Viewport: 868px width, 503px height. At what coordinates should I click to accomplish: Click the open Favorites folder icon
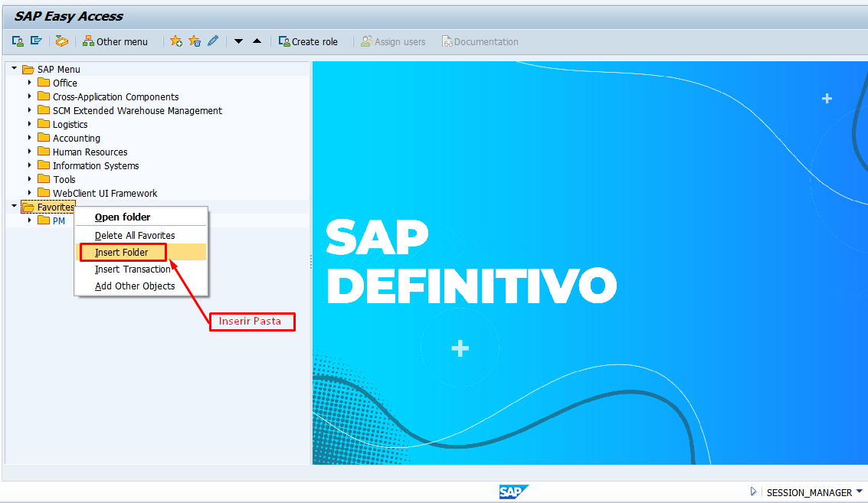coord(28,207)
